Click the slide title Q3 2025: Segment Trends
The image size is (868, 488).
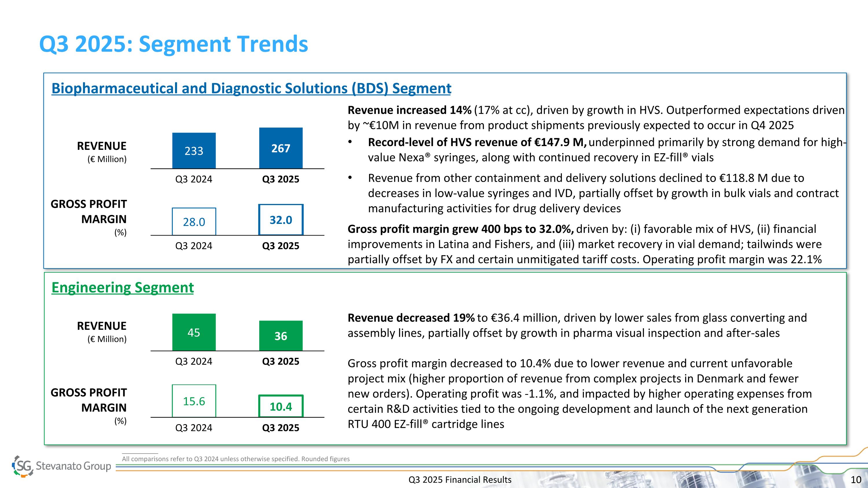(174, 44)
